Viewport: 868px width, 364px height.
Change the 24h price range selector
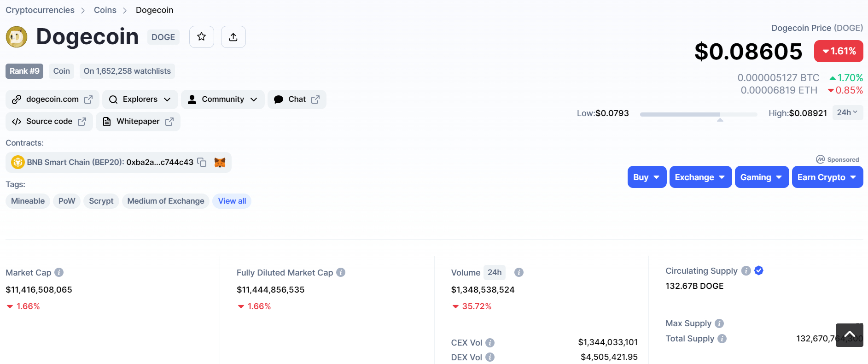click(847, 112)
